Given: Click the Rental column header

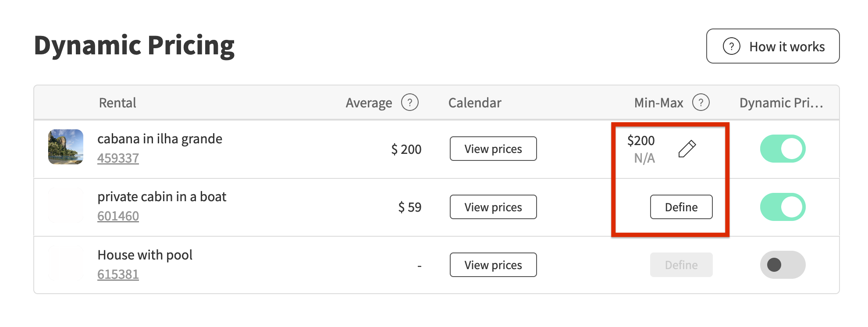Looking at the screenshot, I should point(117,103).
